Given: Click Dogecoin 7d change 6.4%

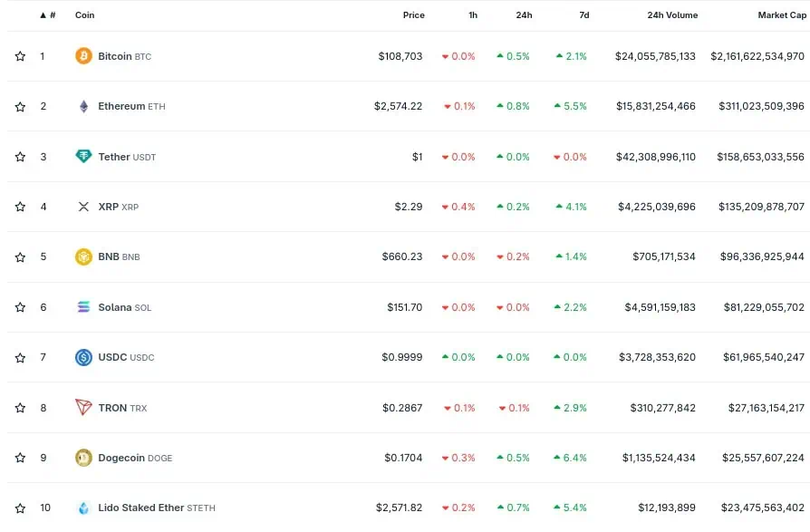Looking at the screenshot, I should [570, 458].
